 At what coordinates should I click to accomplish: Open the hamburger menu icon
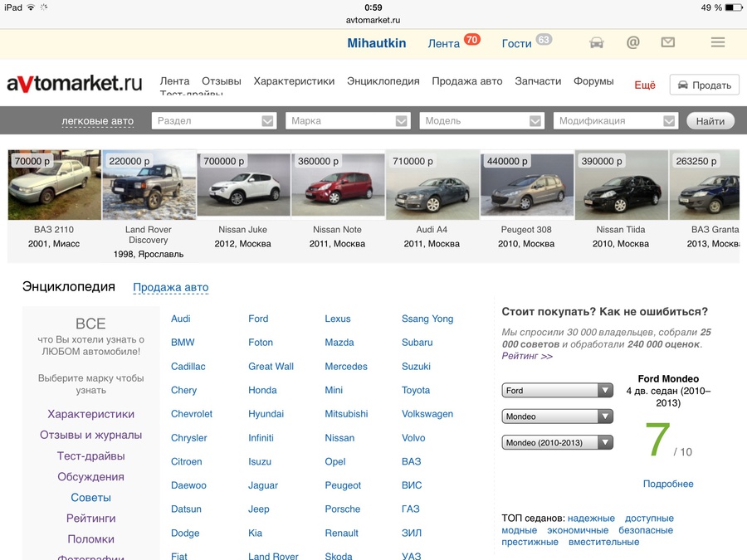pyautogui.click(x=718, y=42)
